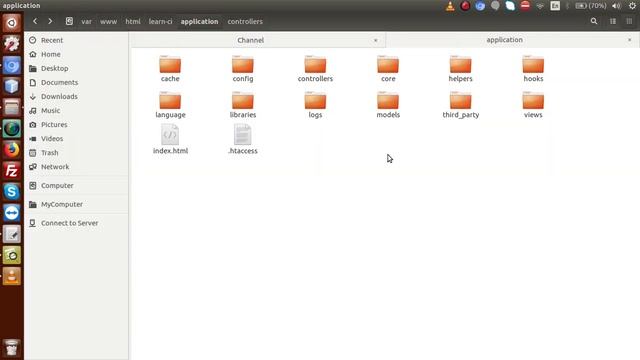640x360 pixels.
Task: Click application in the path bar
Action: (x=200, y=22)
